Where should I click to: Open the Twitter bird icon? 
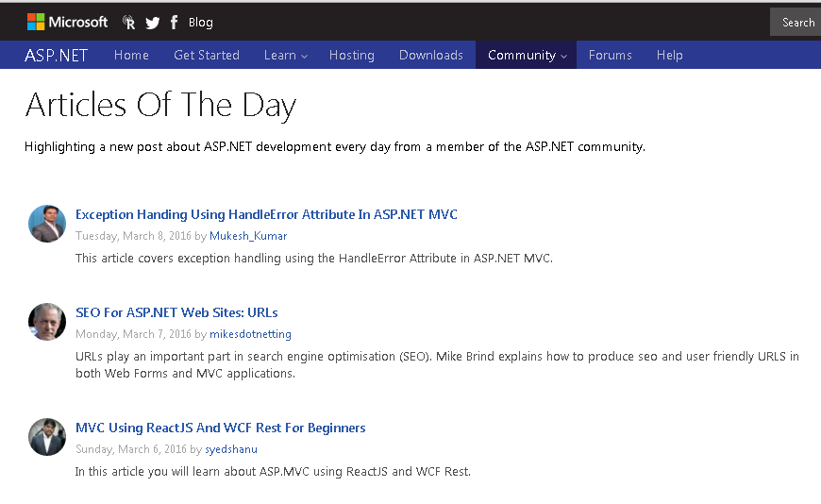coord(152,23)
